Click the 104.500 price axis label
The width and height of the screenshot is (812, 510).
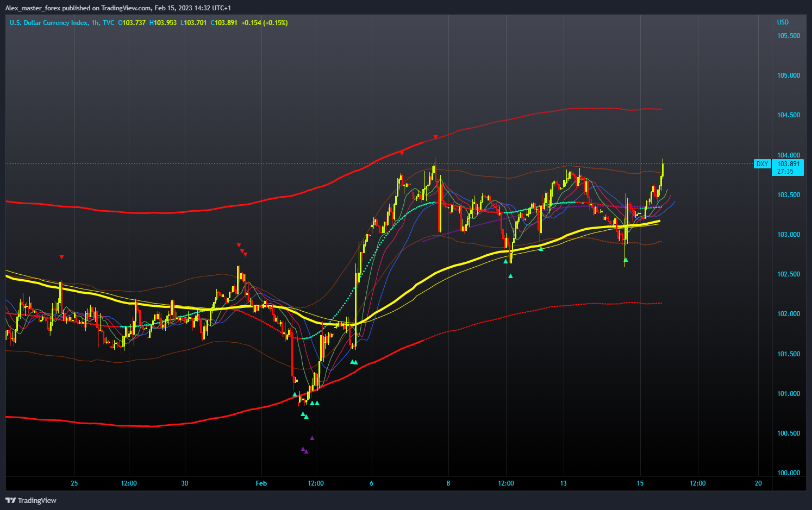[789, 115]
